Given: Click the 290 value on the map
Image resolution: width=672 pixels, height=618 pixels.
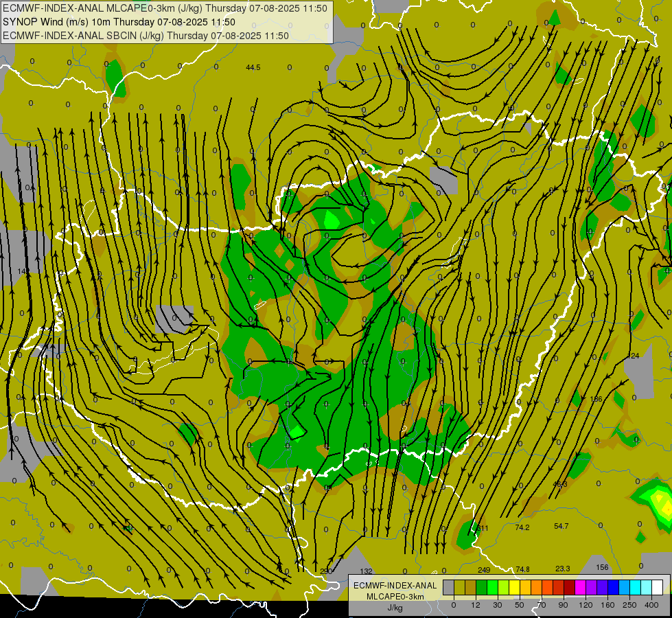Looking at the screenshot, I should click(326, 571).
